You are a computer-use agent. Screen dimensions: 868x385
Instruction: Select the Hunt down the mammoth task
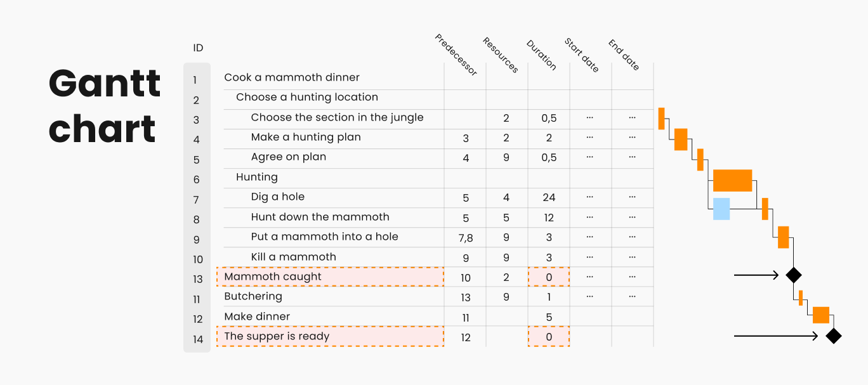320,217
